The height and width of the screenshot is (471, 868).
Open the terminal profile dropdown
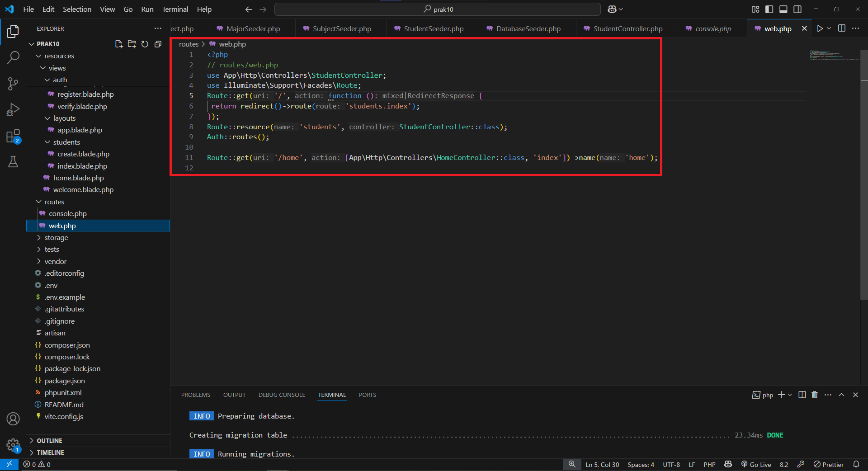(x=789, y=395)
